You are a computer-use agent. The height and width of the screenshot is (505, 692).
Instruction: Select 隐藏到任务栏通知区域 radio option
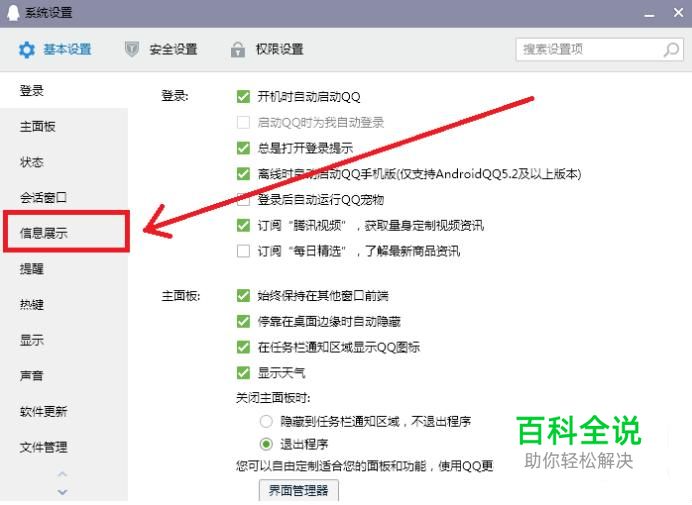pyautogui.click(x=266, y=421)
